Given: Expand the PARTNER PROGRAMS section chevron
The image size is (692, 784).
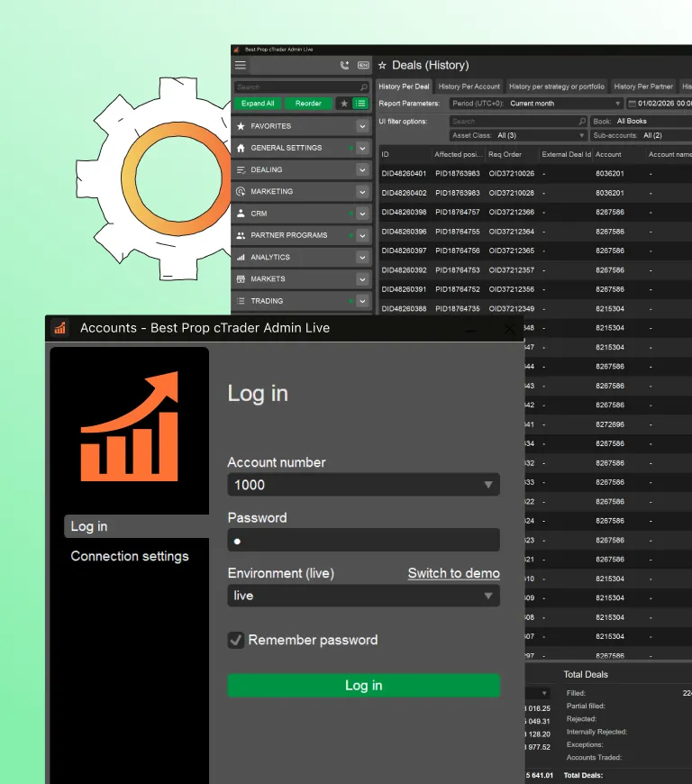Looking at the screenshot, I should pyautogui.click(x=362, y=235).
